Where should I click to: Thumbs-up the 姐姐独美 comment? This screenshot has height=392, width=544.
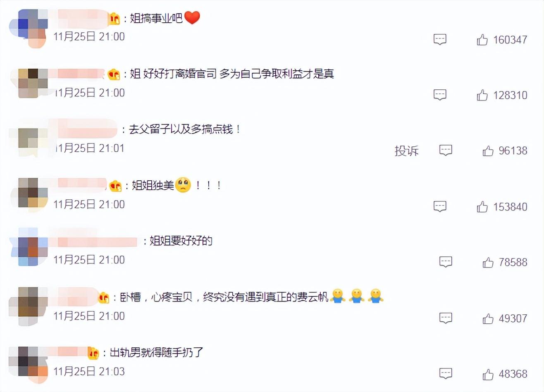tap(482, 206)
